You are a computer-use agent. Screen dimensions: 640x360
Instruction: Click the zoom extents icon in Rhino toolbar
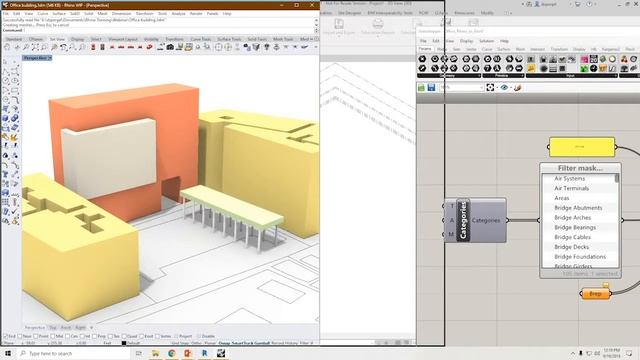35,47
